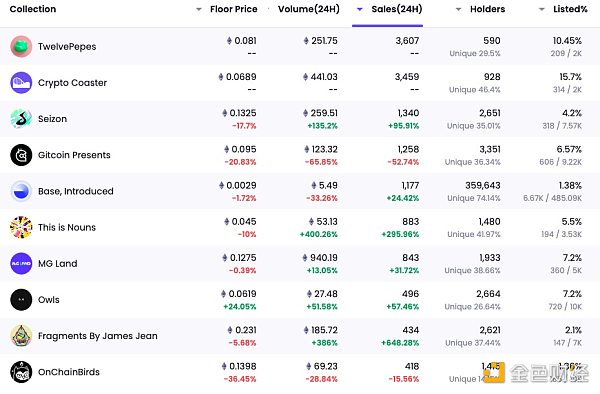Open the Crypto Coaster collection icon
The image size is (600, 394).
pos(21,83)
